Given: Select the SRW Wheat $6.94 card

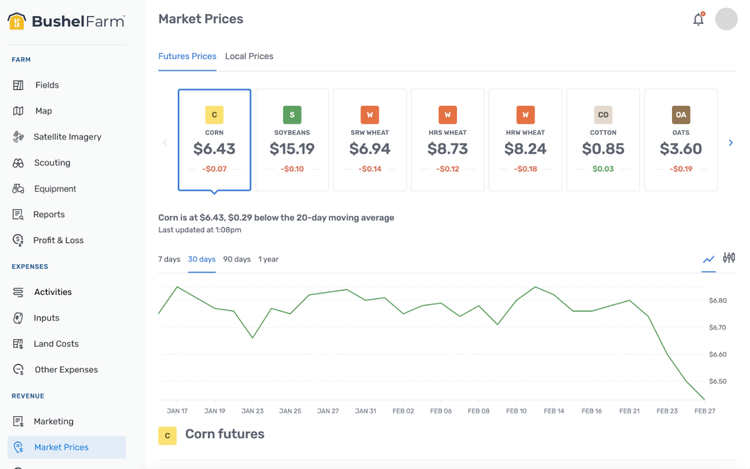Looking at the screenshot, I should point(370,140).
